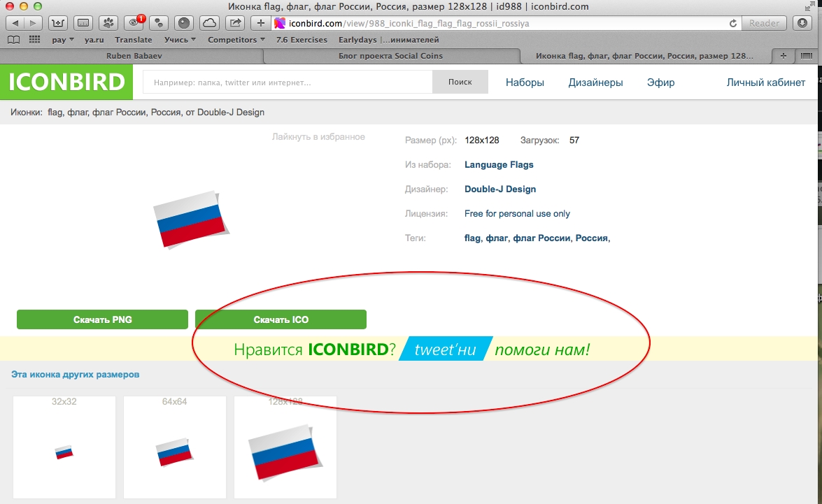Go back using Safari's back arrow
822x504 pixels.
point(15,23)
